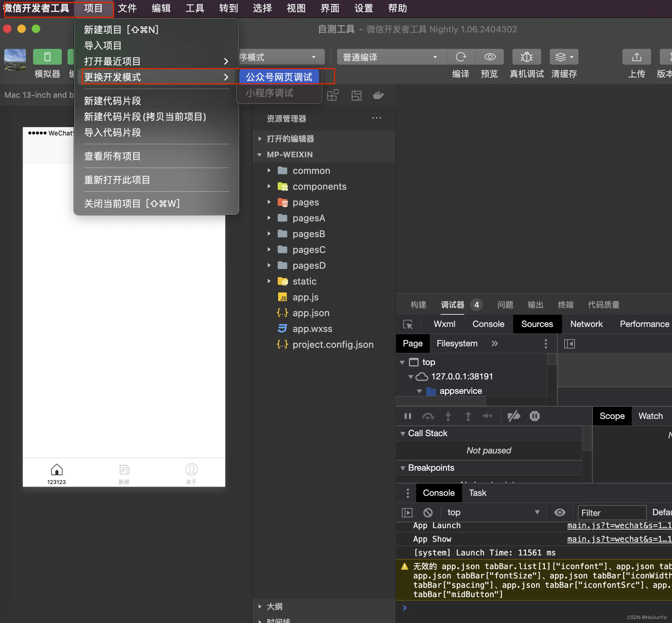672x623 pixels.
Task: Expand the static folder
Action: (269, 281)
